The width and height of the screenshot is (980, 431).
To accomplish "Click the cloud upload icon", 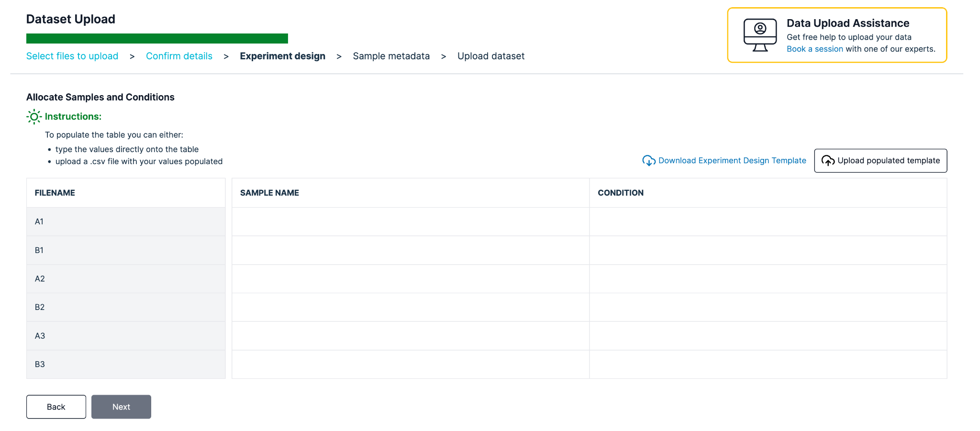I will tap(828, 161).
